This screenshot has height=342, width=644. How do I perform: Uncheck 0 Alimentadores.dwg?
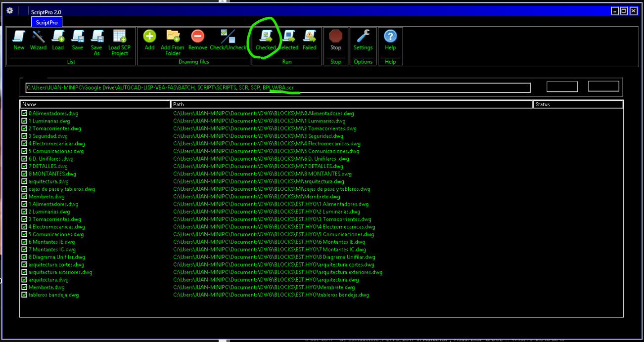(x=24, y=113)
